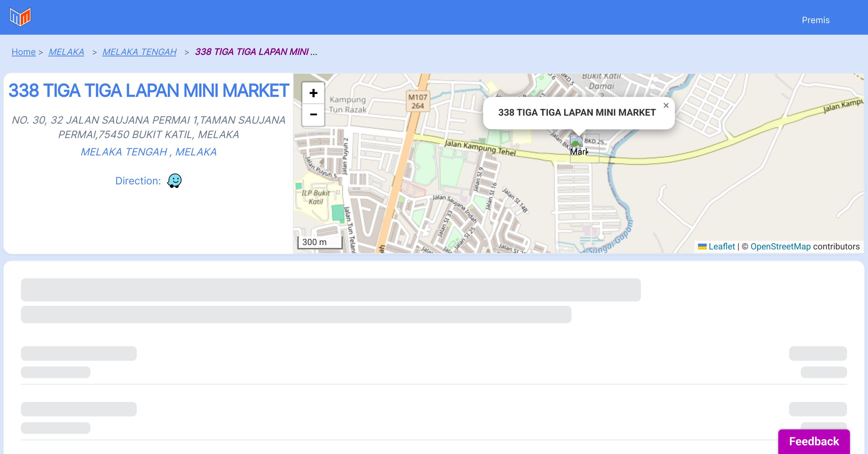Viewport: 868px width, 454px height.
Task: Click MELAKA TENGAH district under address
Action: coord(124,152)
